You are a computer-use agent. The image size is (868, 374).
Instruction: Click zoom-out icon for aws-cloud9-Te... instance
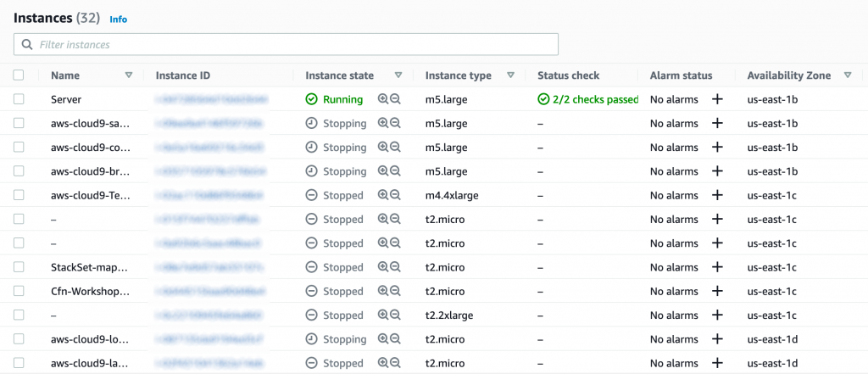(x=395, y=194)
